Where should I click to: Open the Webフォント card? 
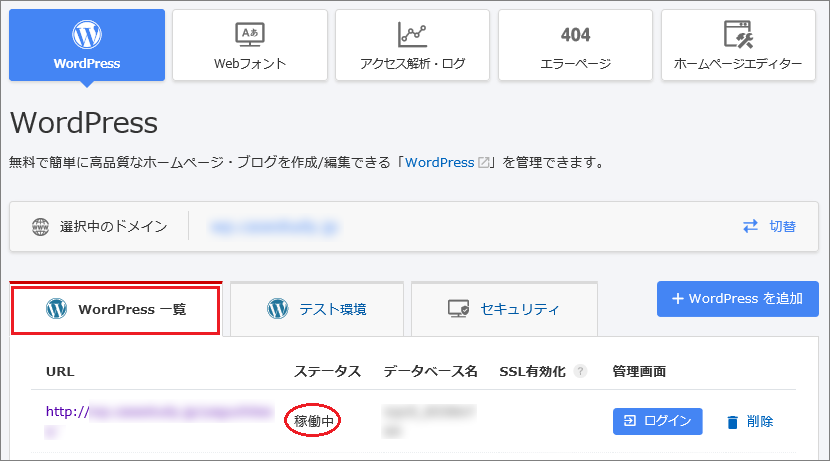click(250, 45)
